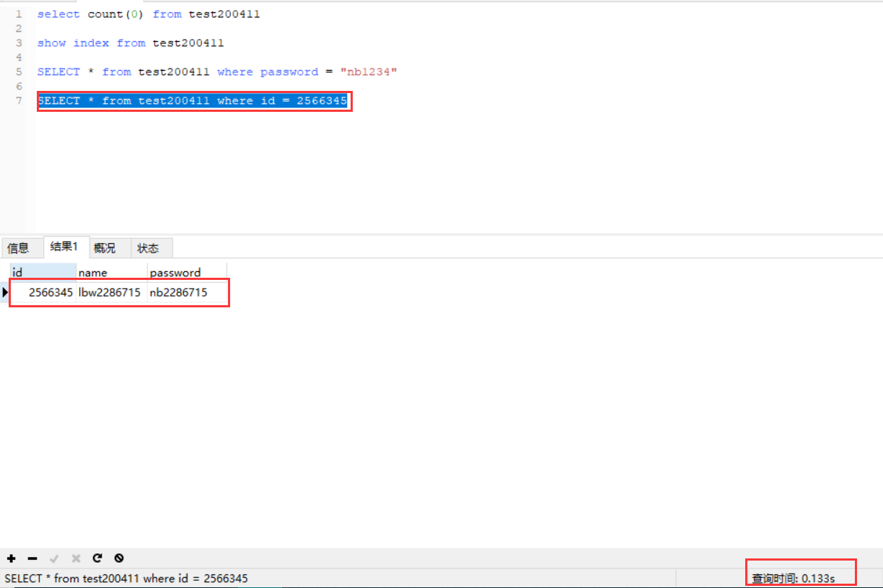This screenshot has height=588, width=883.
Task: Click the add record plus icon
Action: [x=12, y=558]
